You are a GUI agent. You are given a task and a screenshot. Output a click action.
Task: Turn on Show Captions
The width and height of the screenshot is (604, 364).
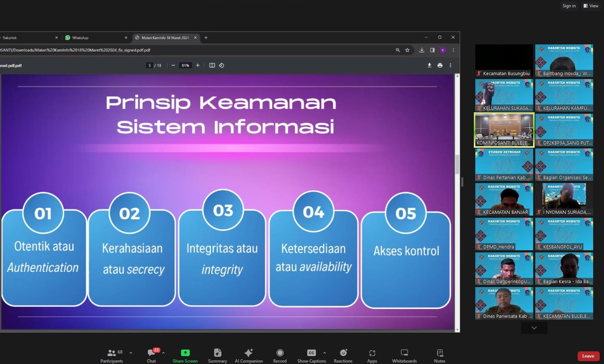tap(312, 356)
